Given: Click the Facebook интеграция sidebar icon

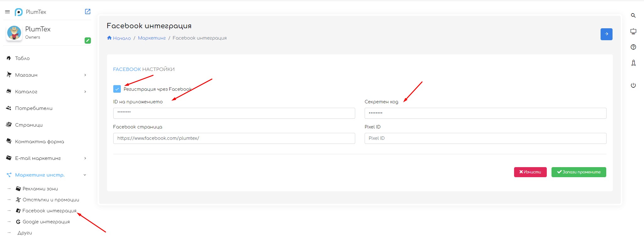Looking at the screenshot, I should 18,211.
